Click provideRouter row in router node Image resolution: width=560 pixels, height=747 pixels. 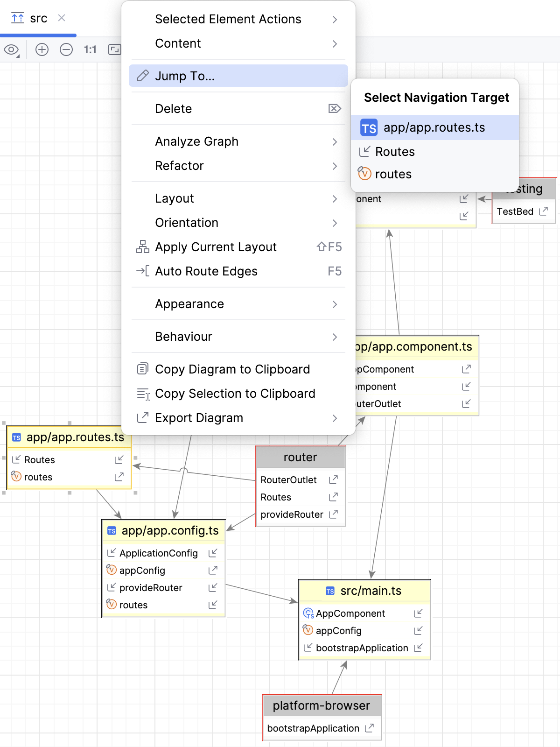tap(301, 514)
